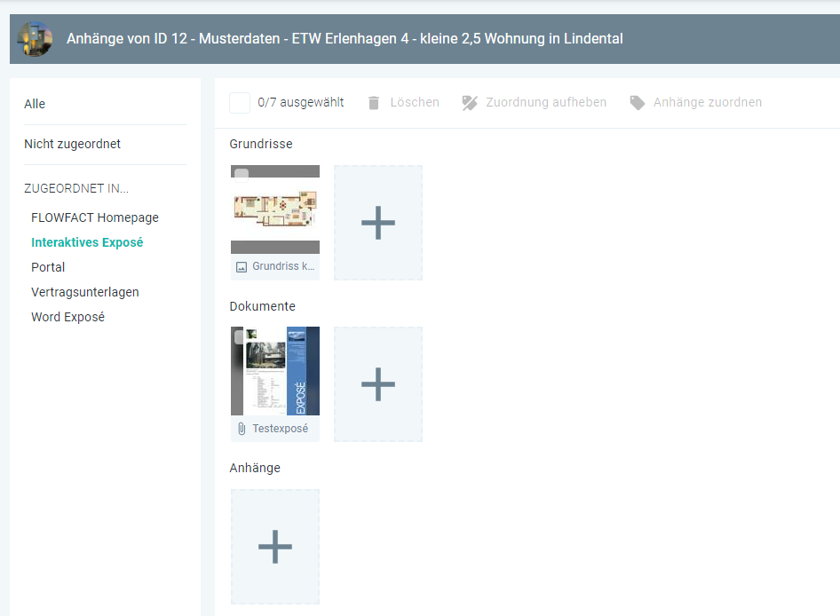Select FLOWFACT Homepage in the sidebar
This screenshot has width=840, height=616.
(x=95, y=217)
